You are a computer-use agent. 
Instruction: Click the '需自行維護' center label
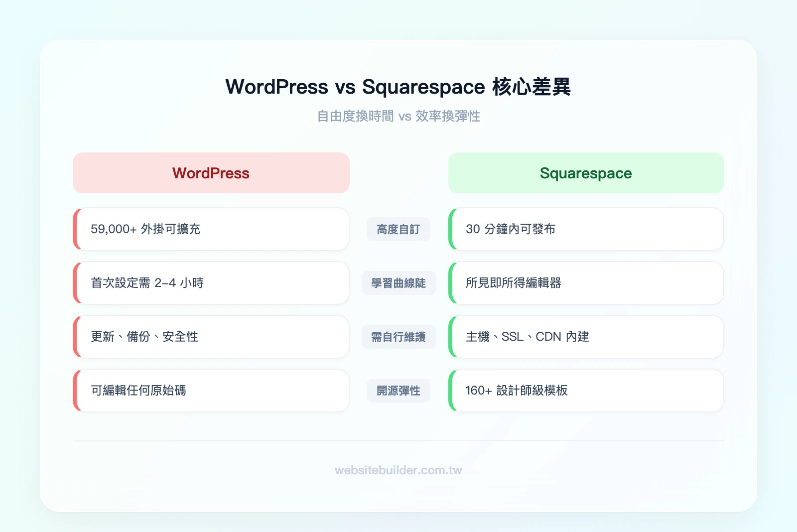[x=398, y=337]
